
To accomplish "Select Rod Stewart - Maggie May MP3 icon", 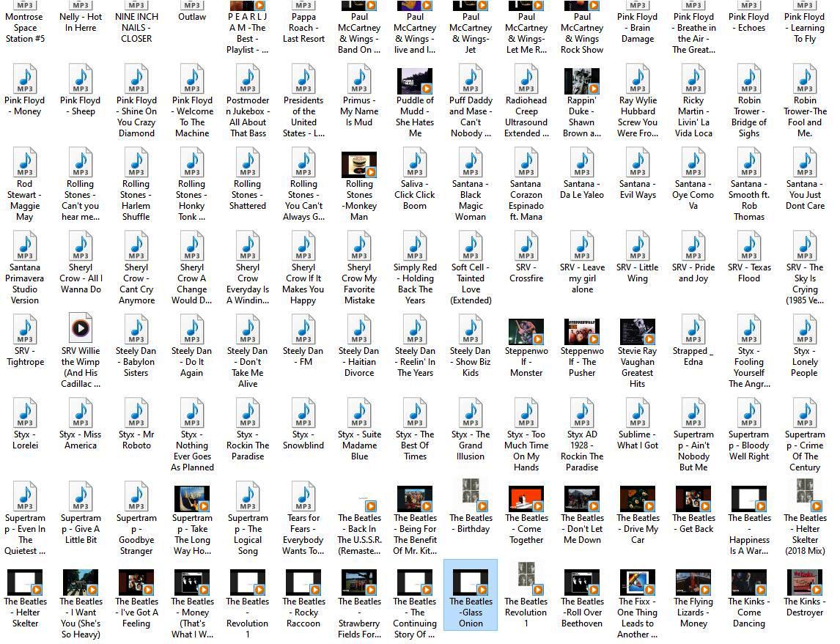I will tap(25, 163).
